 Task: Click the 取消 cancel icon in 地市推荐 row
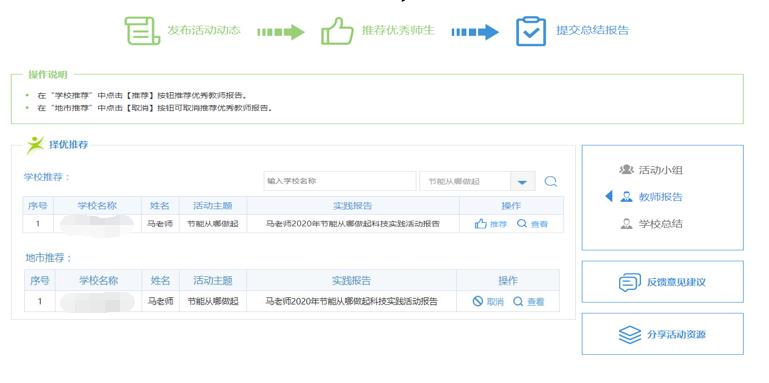(x=478, y=302)
